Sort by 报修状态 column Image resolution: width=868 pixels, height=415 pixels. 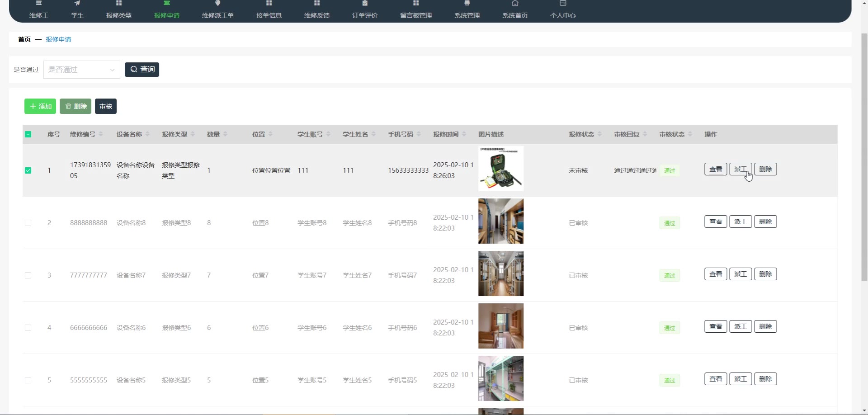coord(599,134)
